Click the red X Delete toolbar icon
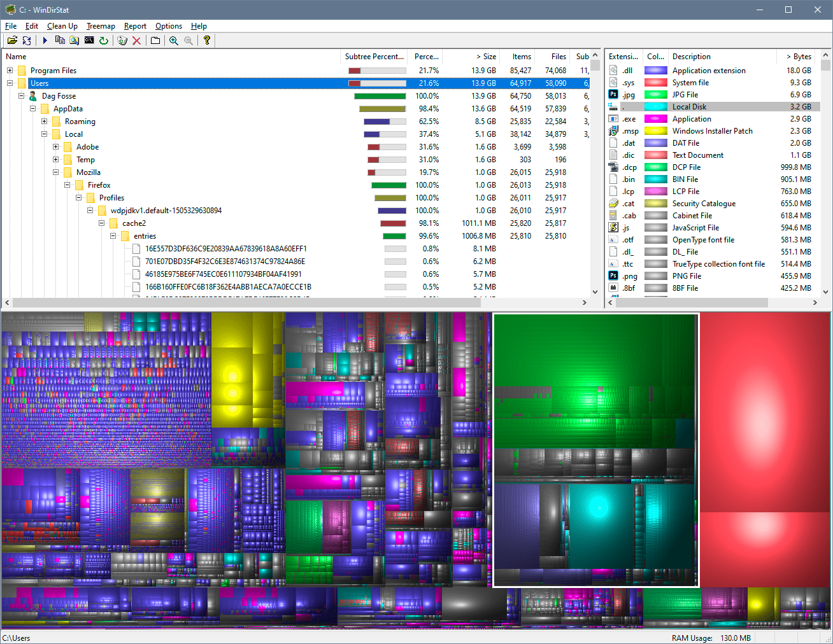This screenshot has width=833, height=644. (136, 40)
